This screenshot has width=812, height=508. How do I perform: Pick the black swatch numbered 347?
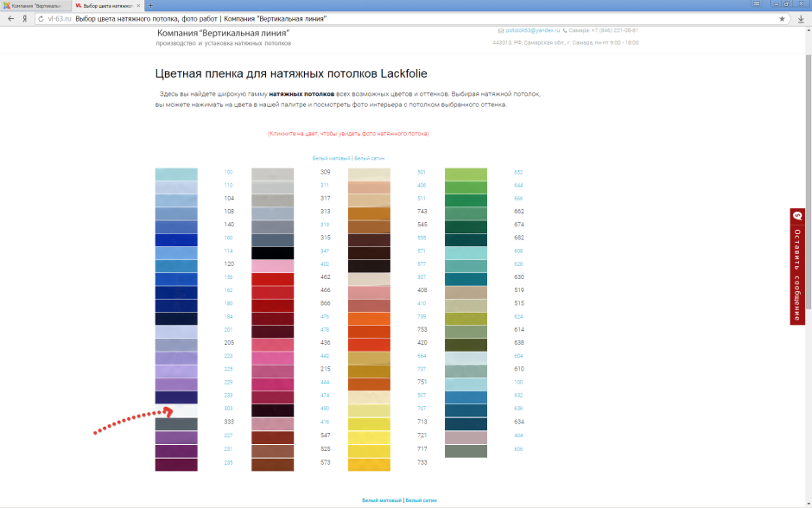(x=273, y=252)
